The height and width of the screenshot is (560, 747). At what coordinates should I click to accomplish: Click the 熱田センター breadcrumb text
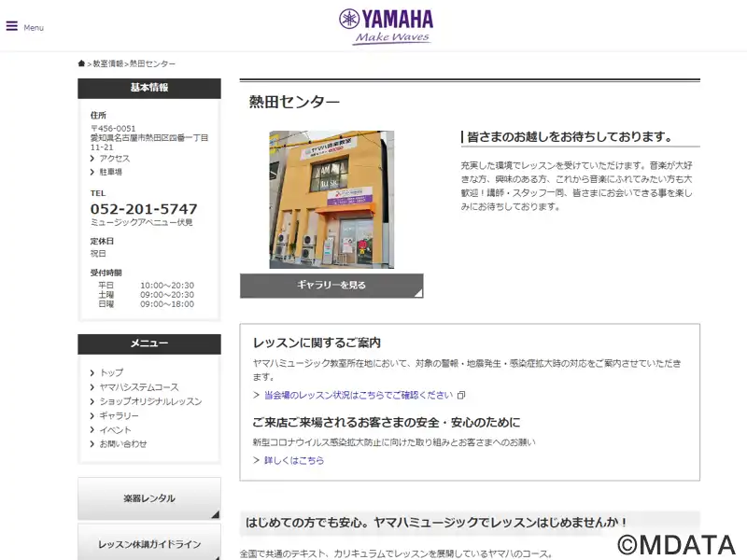coord(152,63)
